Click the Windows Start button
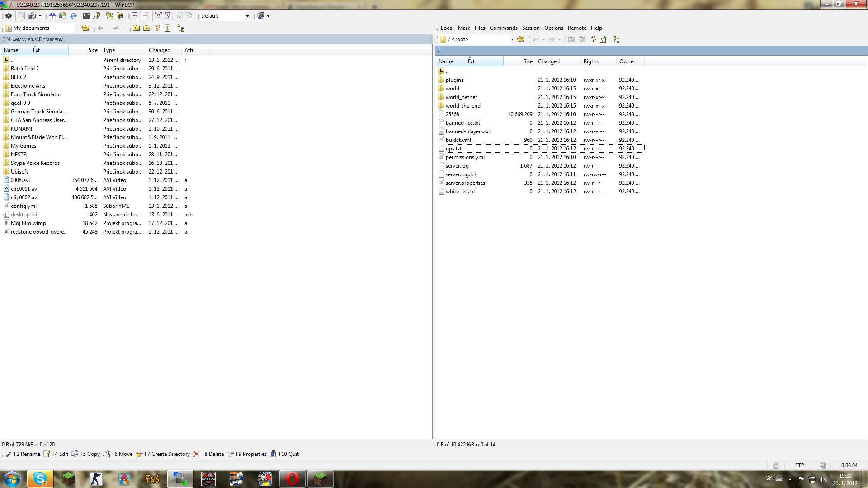The image size is (868, 488). coord(12,479)
